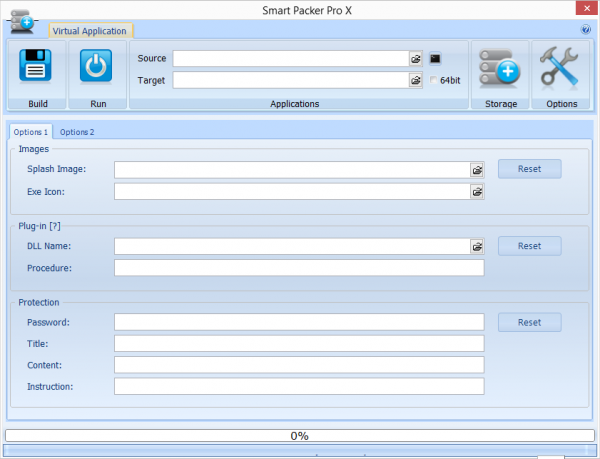The image size is (600, 459).
Task: Click the Applications group label
Action: coord(295,104)
